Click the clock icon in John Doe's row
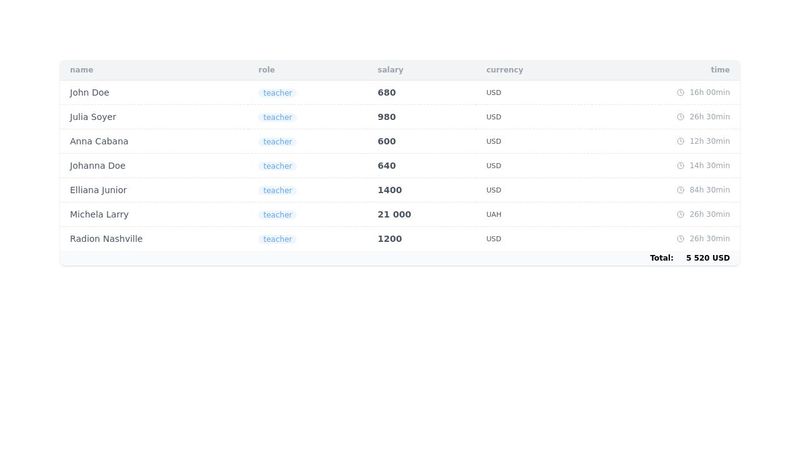 click(681, 93)
